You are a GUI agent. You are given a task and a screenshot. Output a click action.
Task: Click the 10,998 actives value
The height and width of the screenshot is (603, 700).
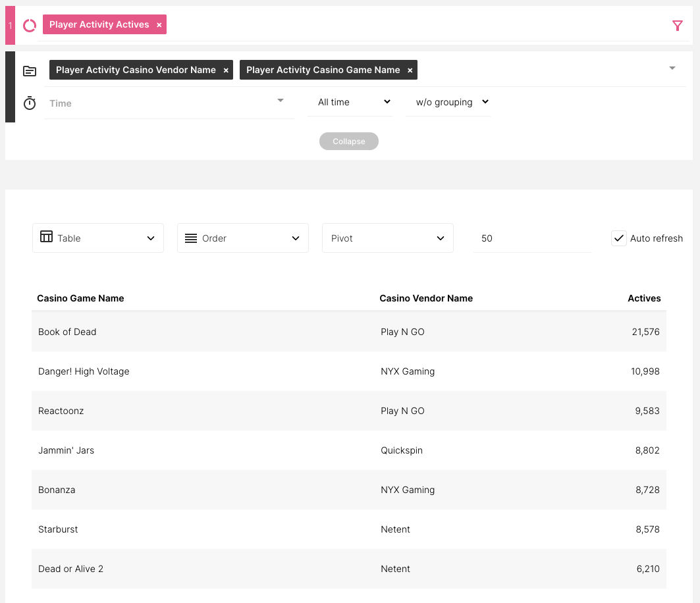click(x=645, y=371)
